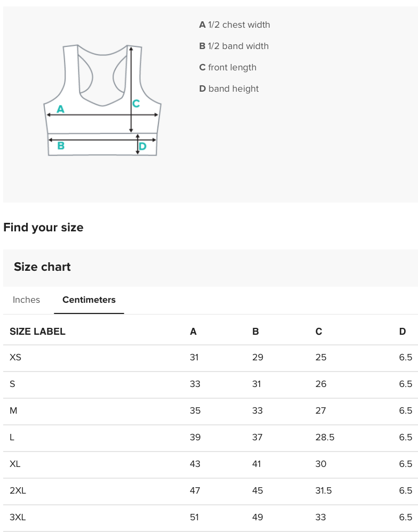This screenshot has width=418, height=532.
Task: Select the 3XL size label
Action: pyautogui.click(x=18, y=517)
